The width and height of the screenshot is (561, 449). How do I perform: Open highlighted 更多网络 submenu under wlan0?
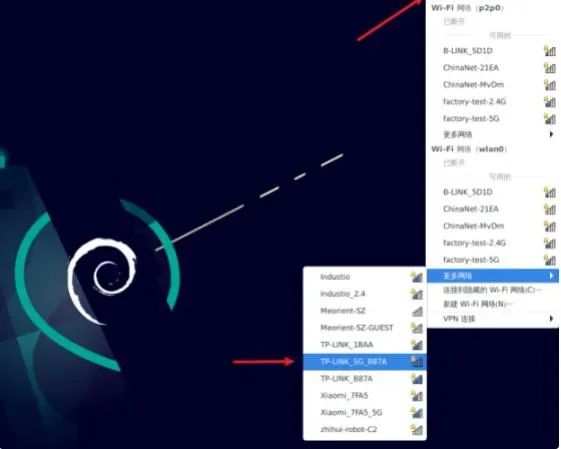493,276
